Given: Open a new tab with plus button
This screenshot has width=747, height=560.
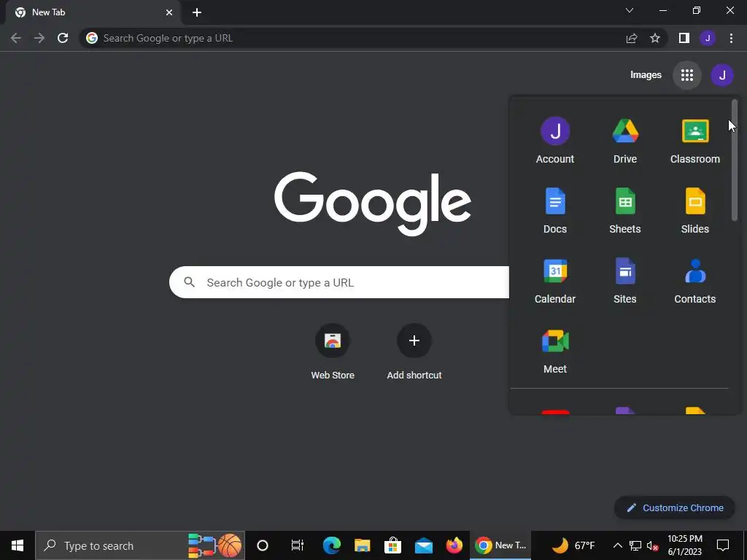Looking at the screenshot, I should coord(197,12).
